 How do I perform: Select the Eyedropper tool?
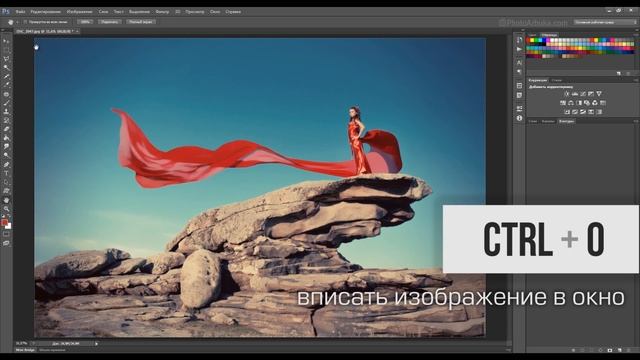pyautogui.click(x=6, y=85)
